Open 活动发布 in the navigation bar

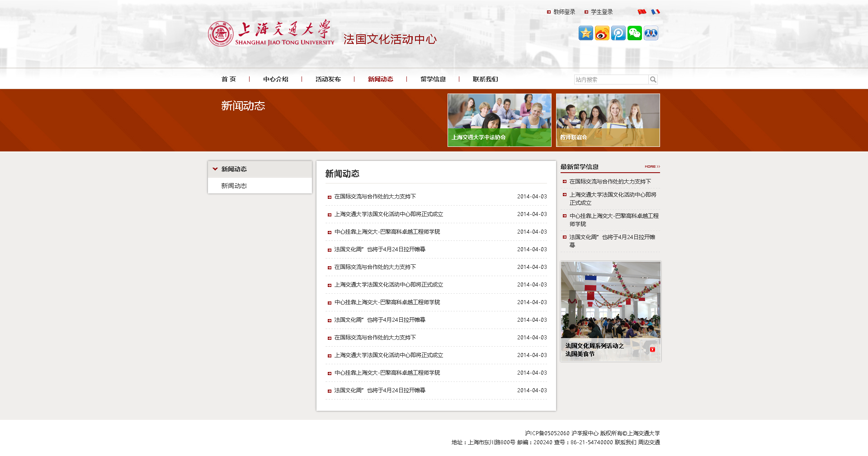[x=328, y=79]
